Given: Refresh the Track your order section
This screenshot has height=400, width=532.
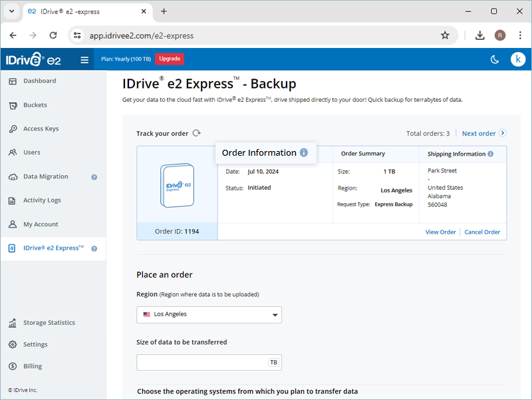Looking at the screenshot, I should click(x=197, y=133).
